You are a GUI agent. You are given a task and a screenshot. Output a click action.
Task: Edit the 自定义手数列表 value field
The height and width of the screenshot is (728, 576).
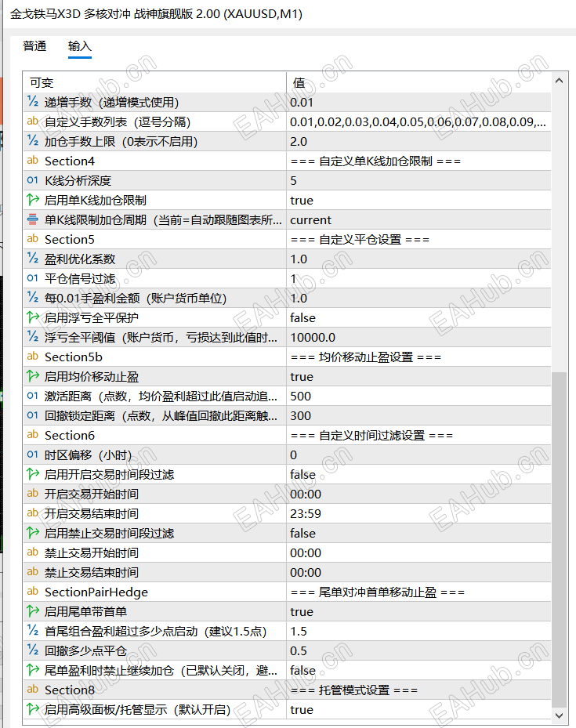point(418,121)
